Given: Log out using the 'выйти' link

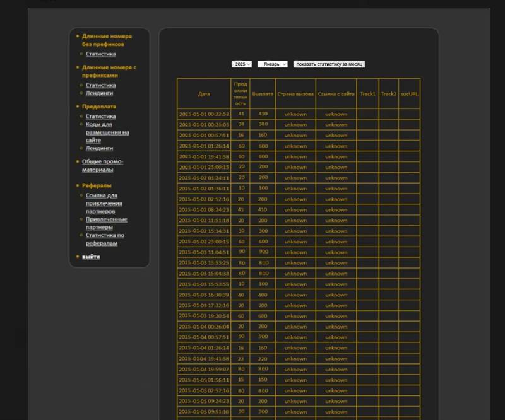Looking at the screenshot, I should coord(91,257).
